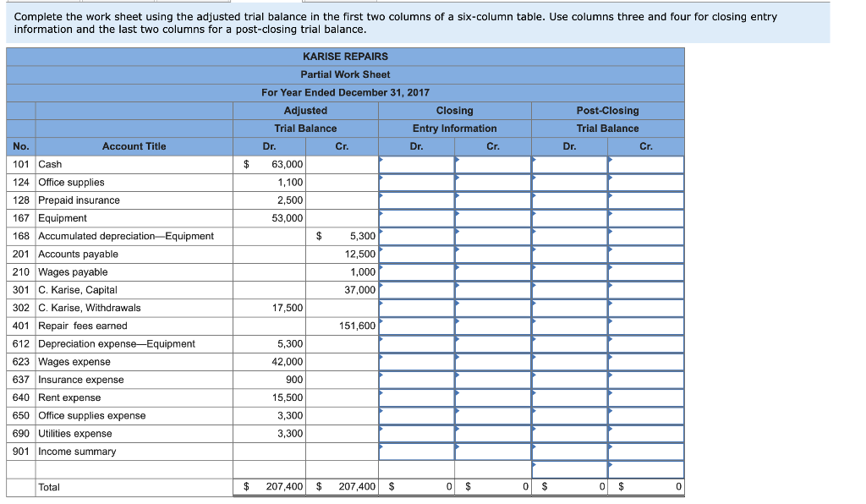866x504 pixels.
Task: Select the Post-Closing Cr. cell for Wages payable
Action: [645, 271]
